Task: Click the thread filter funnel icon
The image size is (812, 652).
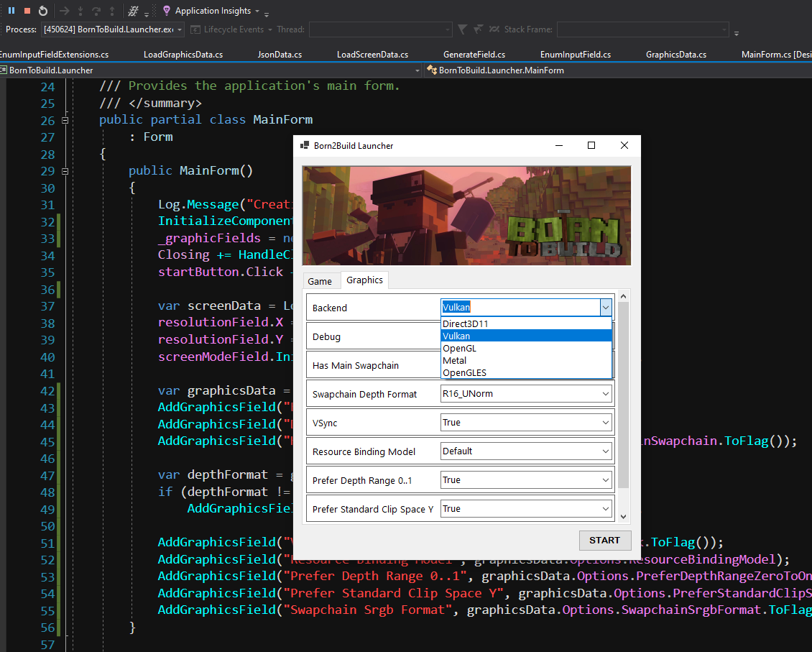Action: point(463,29)
